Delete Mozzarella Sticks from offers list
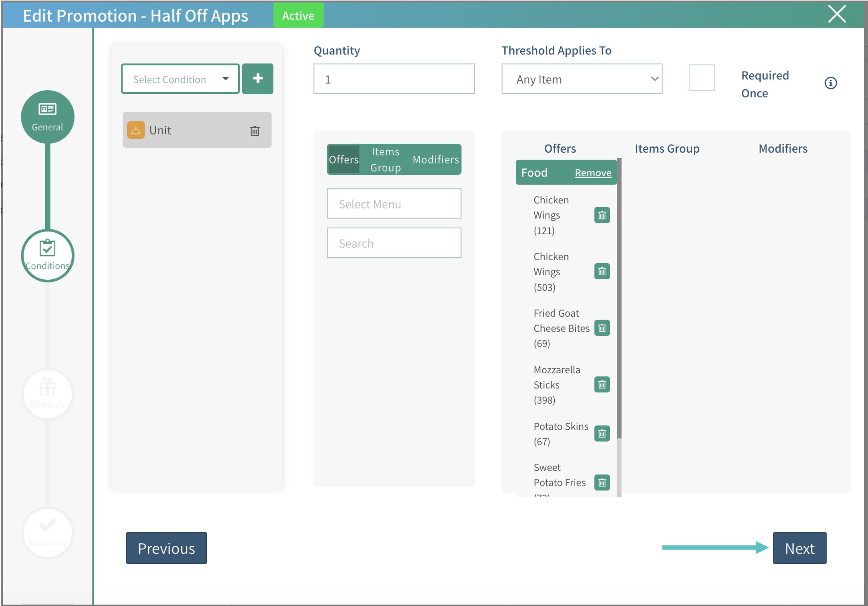 pos(602,384)
